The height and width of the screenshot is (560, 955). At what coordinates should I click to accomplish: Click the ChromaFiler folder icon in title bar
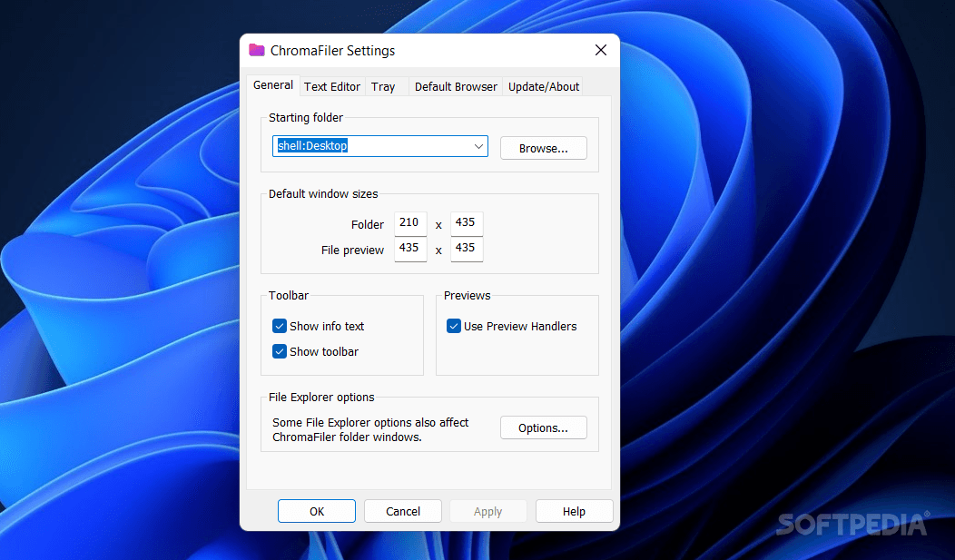point(256,50)
